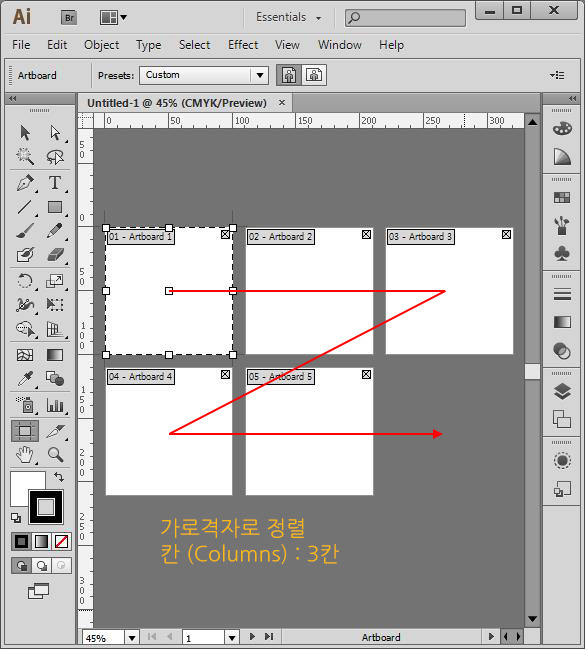Screen dimensions: 585x649
Task: Select the Shape Builder tool
Action: tap(25, 329)
